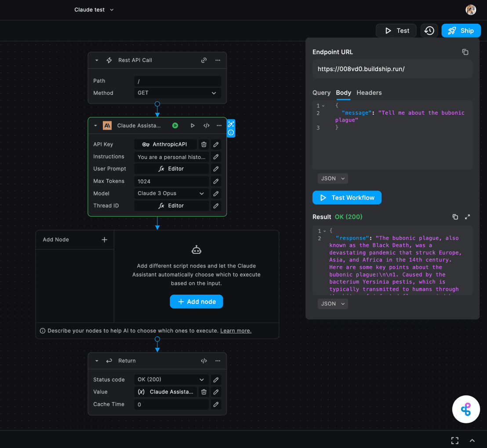Switch to the Query tab
Screen dimensions: 487x448
321,93
